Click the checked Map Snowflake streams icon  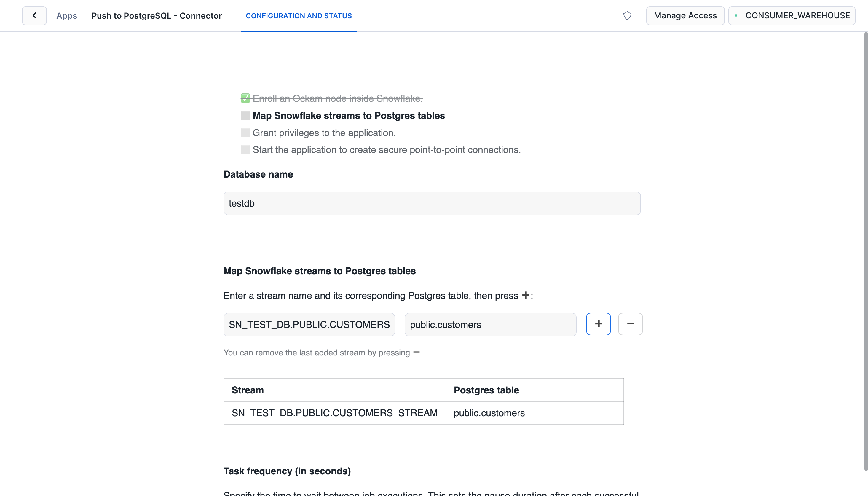pos(246,116)
